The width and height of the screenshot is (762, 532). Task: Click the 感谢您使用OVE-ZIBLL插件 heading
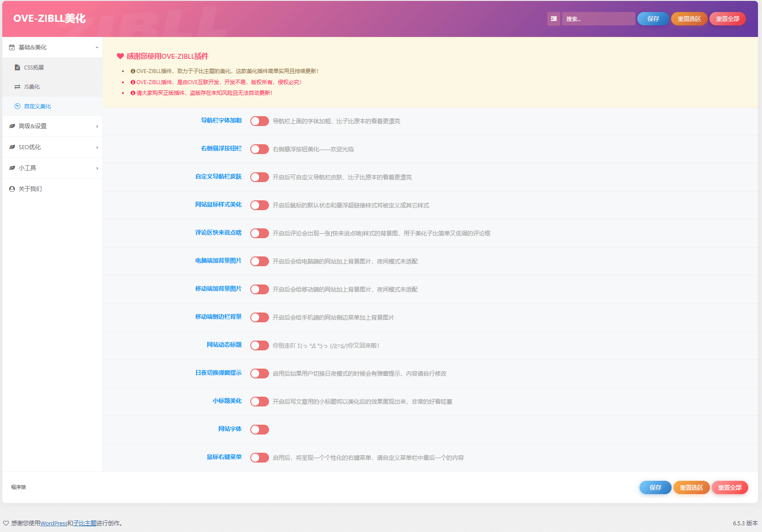[167, 56]
